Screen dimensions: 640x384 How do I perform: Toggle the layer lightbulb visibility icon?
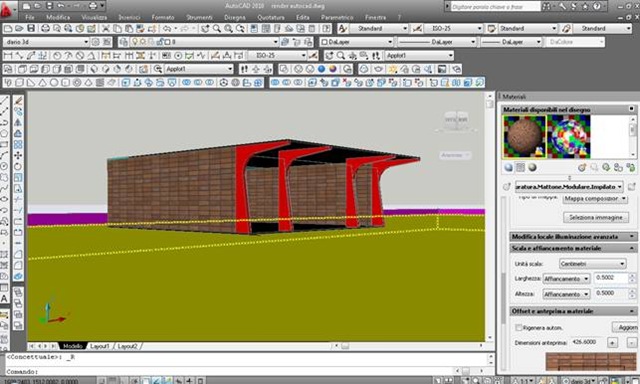[136, 42]
